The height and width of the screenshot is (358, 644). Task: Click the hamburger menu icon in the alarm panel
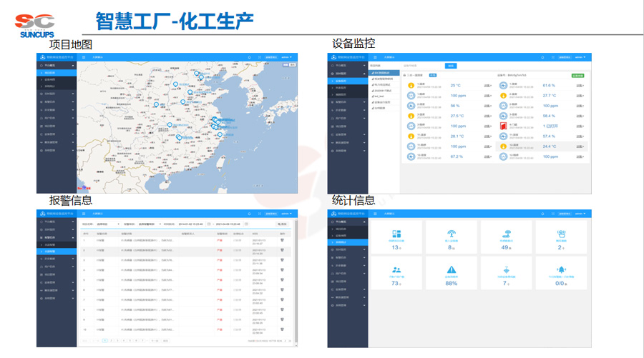coord(84,214)
